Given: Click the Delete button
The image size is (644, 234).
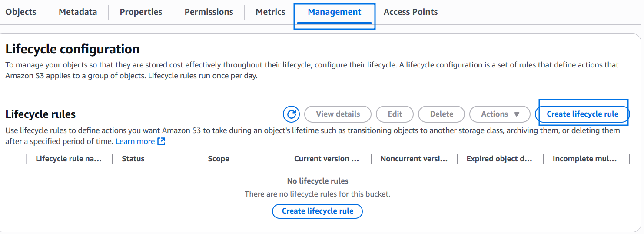Looking at the screenshot, I should 442,114.
